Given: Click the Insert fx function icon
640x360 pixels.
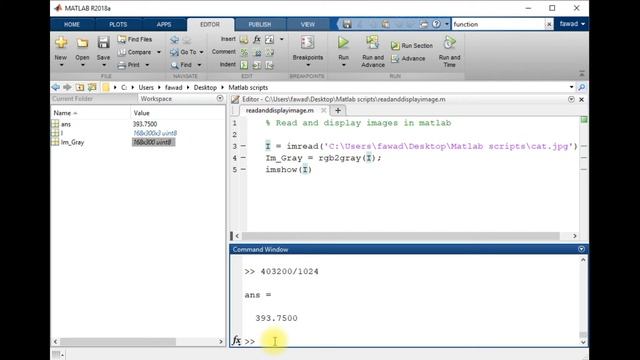Looking at the screenshot, I should coord(257,40).
